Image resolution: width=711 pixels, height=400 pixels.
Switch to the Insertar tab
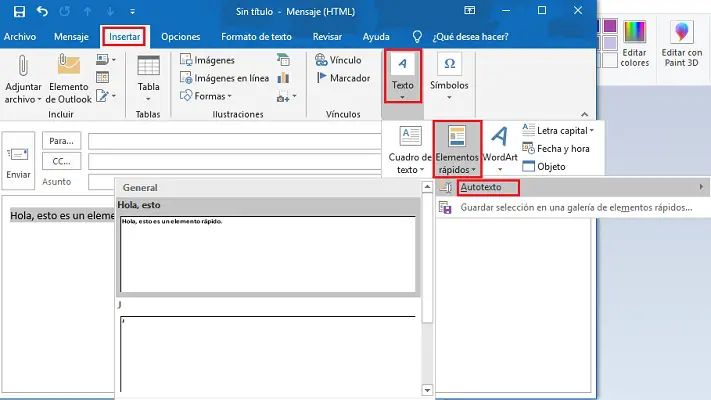pyautogui.click(x=124, y=37)
